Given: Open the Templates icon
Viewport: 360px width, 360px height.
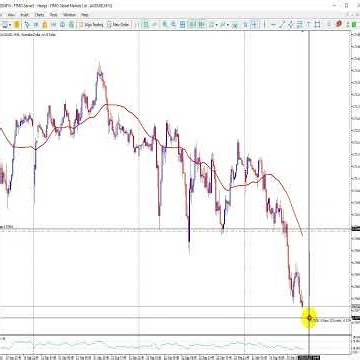Looking at the screenshot, I should pyautogui.click(x=235, y=25).
